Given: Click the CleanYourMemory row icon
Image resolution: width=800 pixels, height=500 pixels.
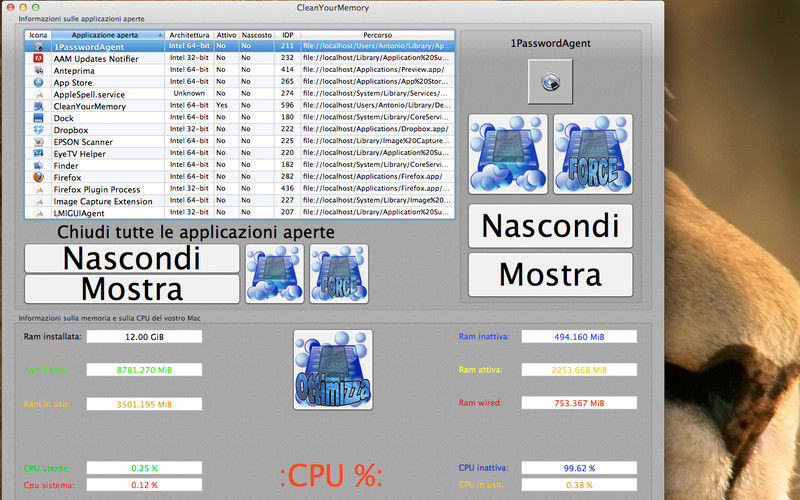Looking at the screenshot, I should point(38,106).
